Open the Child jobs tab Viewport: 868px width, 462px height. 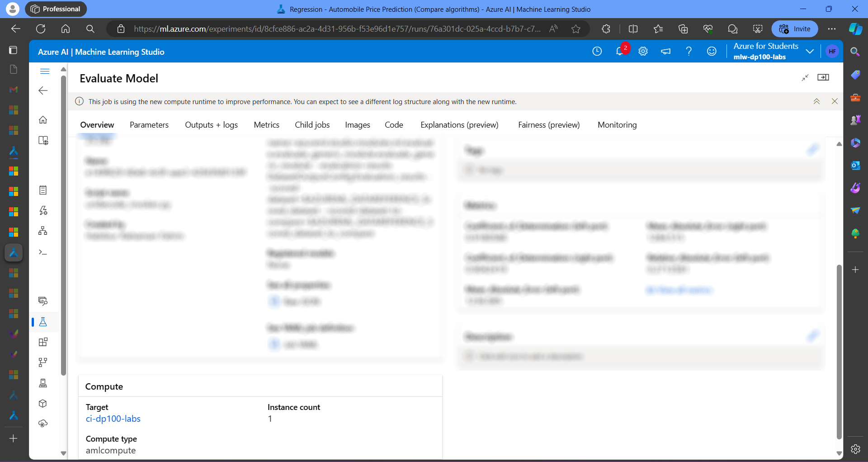click(312, 125)
